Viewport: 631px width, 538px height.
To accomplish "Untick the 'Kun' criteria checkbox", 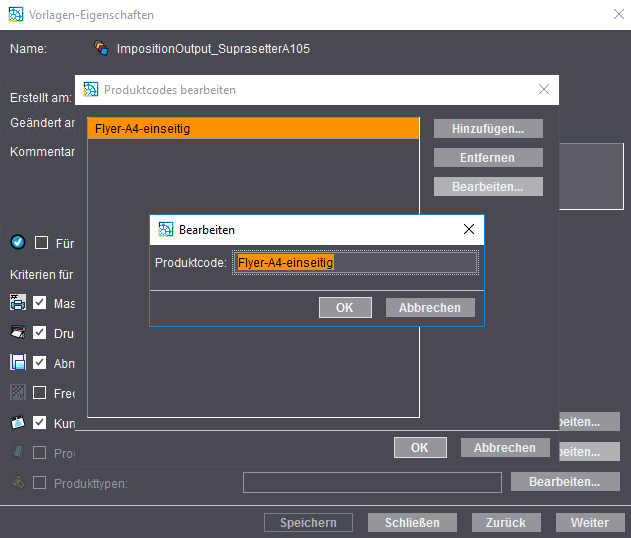I will point(40,422).
